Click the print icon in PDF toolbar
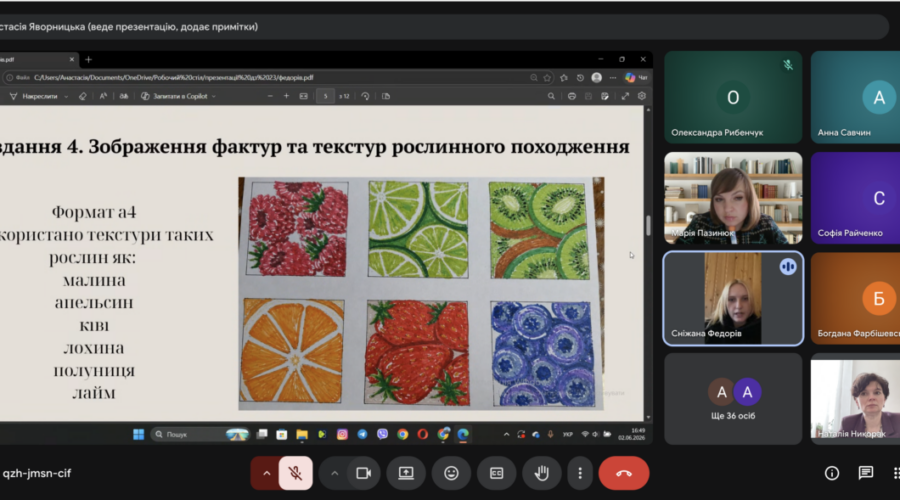The height and width of the screenshot is (500, 900). [x=572, y=96]
